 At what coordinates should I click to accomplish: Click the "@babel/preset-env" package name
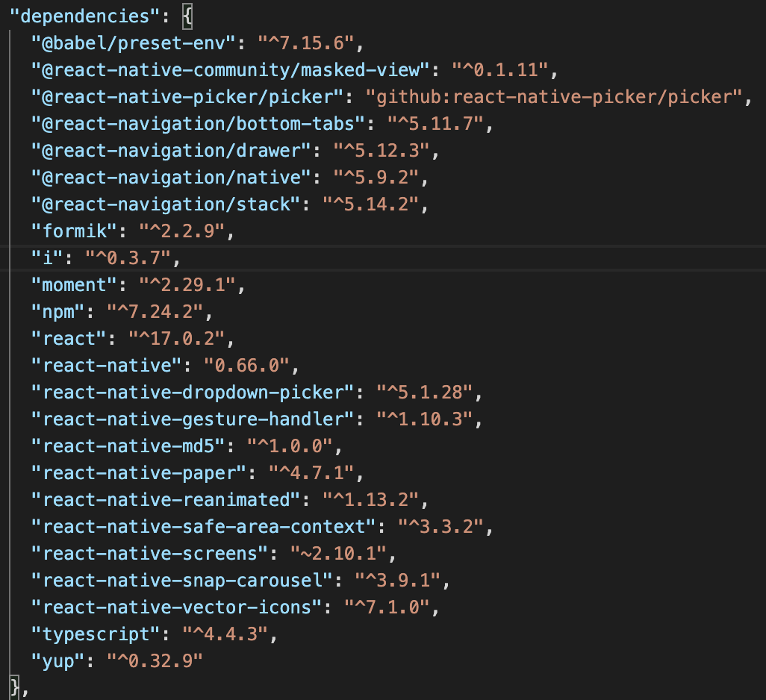click(x=134, y=43)
